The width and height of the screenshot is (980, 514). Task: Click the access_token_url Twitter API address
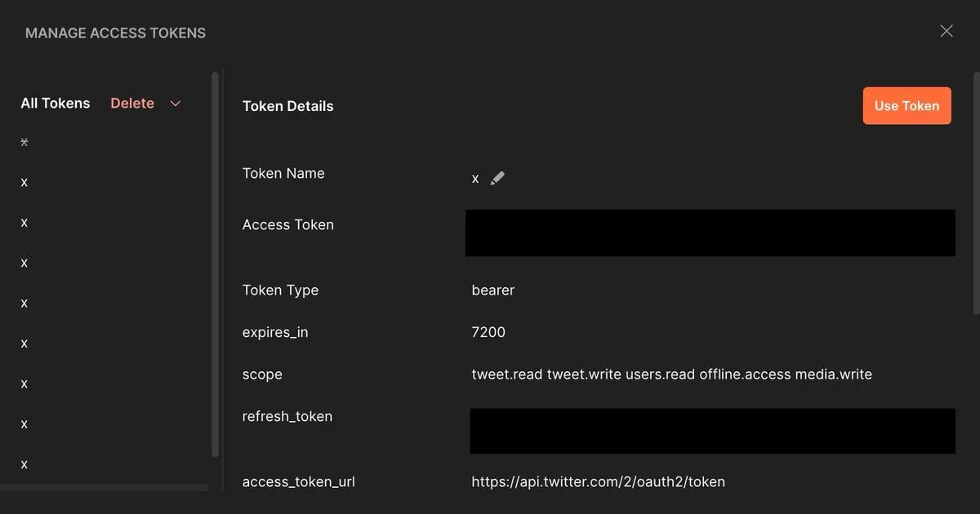[598, 481]
